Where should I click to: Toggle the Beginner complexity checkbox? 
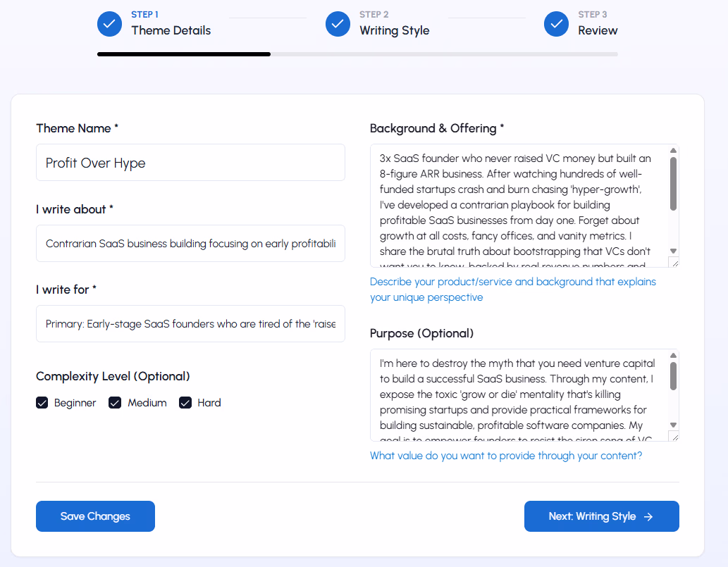click(42, 403)
